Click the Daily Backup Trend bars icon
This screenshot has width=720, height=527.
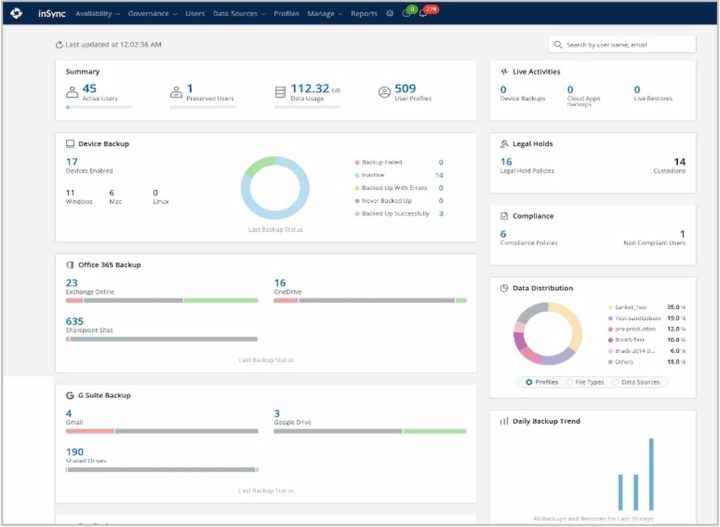pyautogui.click(x=504, y=421)
